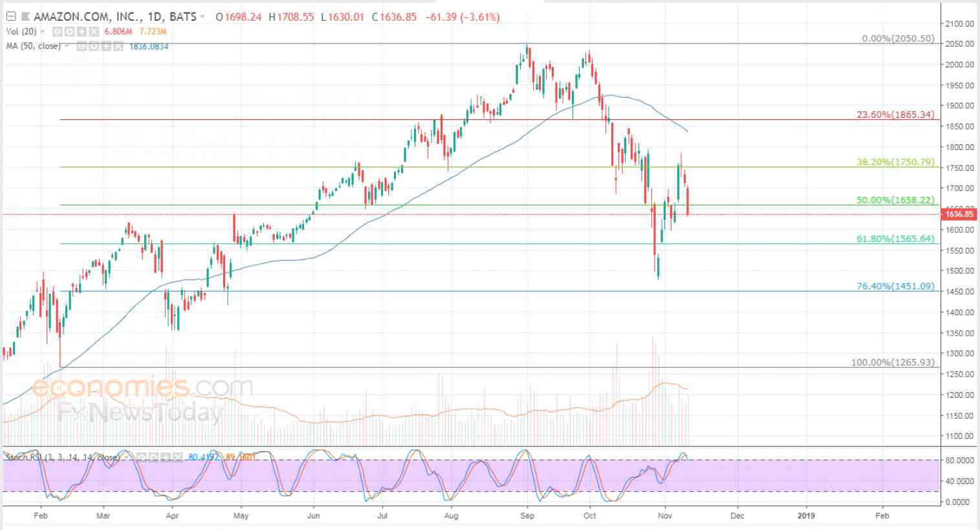Hide the MA (50, close) indicator via eye icon
980x530 pixels.
point(82,46)
